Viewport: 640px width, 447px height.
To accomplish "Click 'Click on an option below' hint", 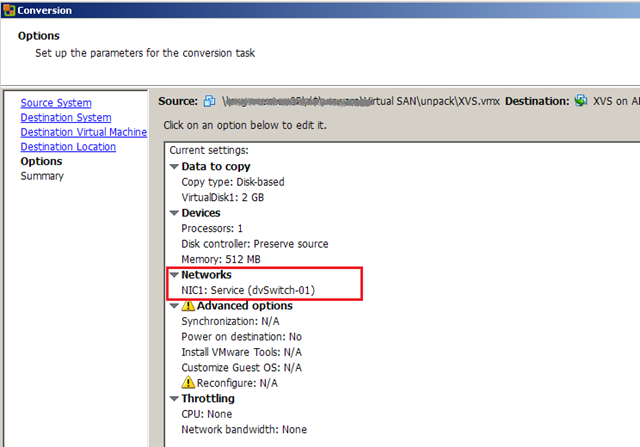I will [x=245, y=125].
